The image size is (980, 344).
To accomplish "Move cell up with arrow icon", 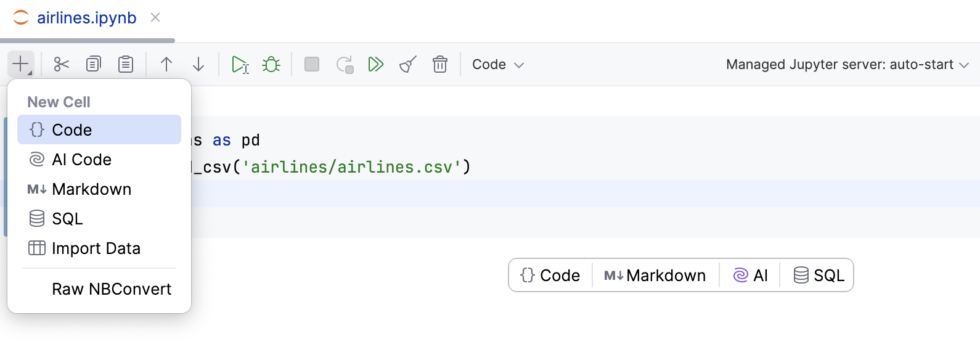I will coord(166,64).
